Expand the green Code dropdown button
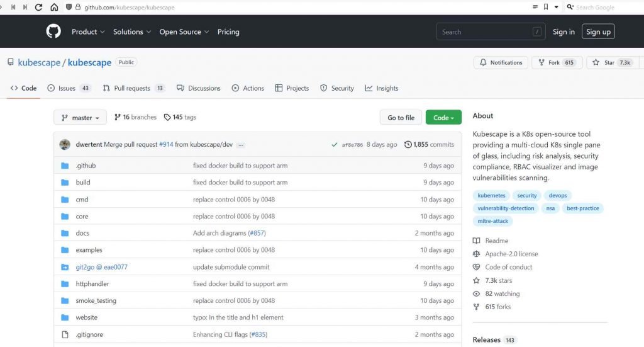The width and height of the screenshot is (644, 347). [443, 117]
